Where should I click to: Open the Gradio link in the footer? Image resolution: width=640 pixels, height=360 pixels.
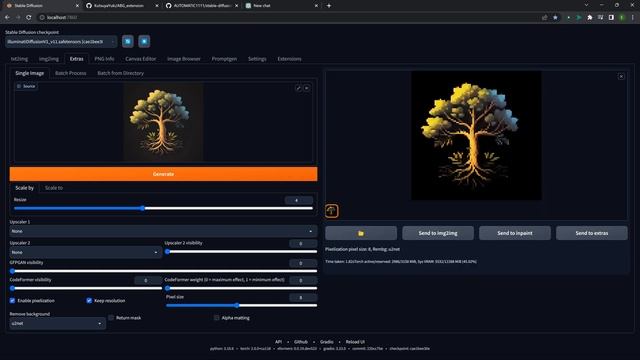[327, 342]
